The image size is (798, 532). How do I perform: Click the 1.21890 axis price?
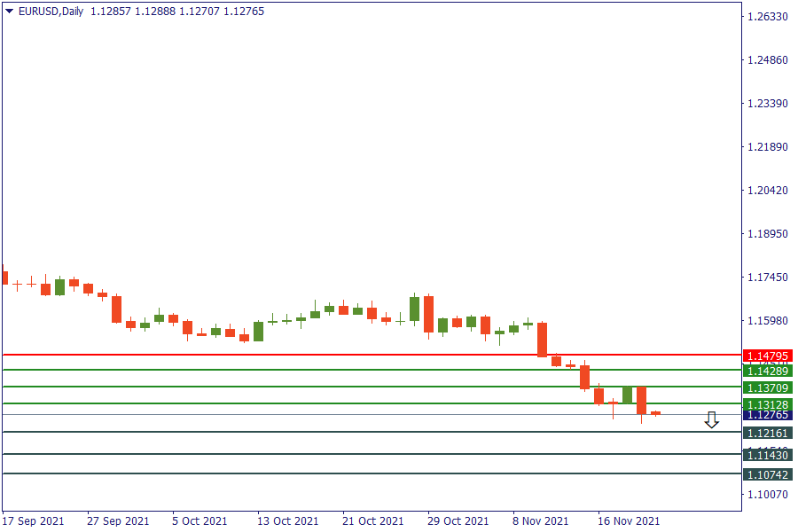click(x=768, y=147)
